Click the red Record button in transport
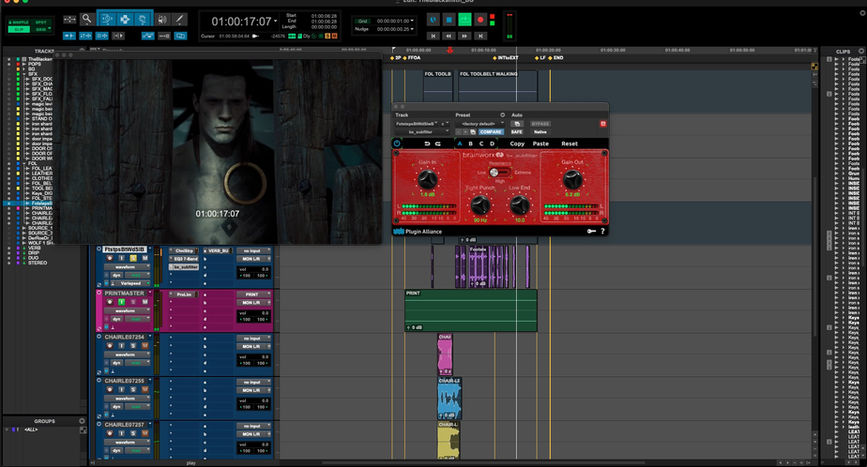The height and width of the screenshot is (467, 867). [x=480, y=19]
